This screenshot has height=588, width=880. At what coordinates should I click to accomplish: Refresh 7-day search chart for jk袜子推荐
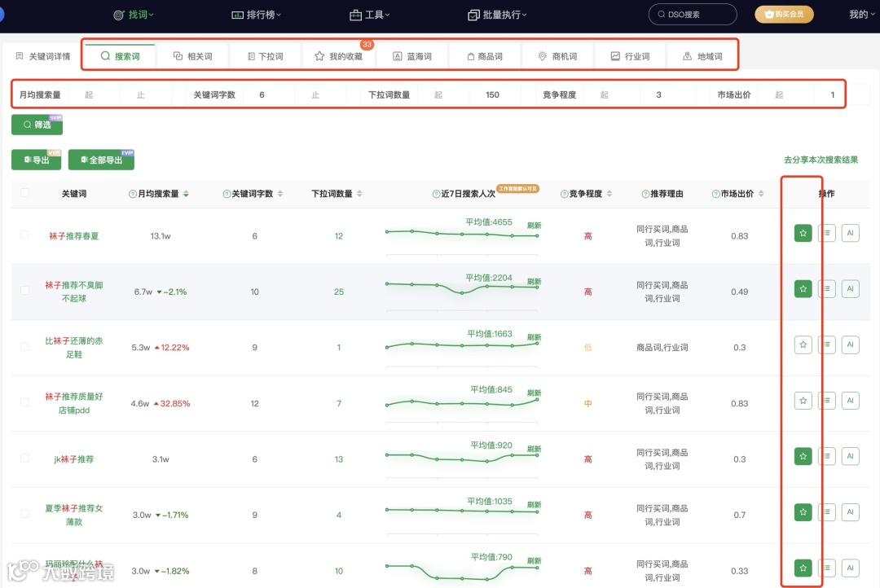[x=534, y=449]
